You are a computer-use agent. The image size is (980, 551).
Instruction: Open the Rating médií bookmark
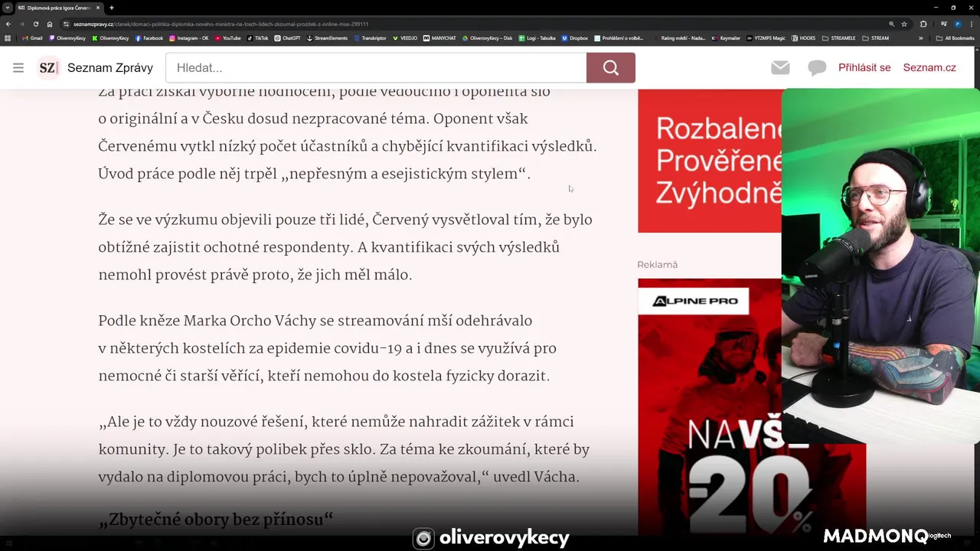click(x=678, y=37)
